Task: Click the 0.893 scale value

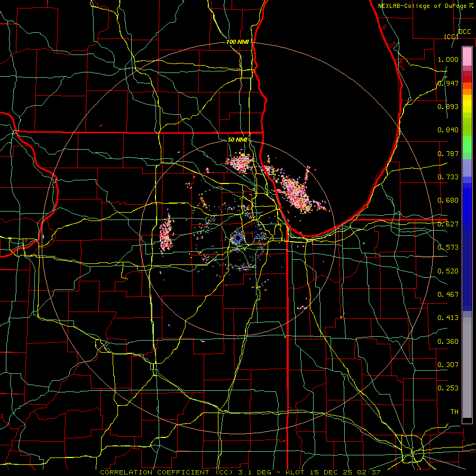Action: (x=448, y=106)
